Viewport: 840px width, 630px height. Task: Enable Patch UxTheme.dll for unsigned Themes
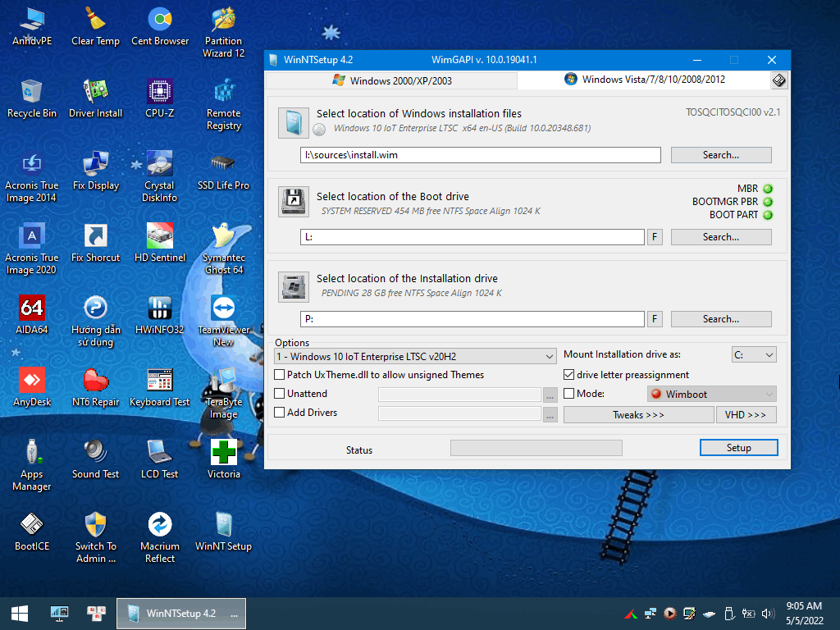point(279,375)
